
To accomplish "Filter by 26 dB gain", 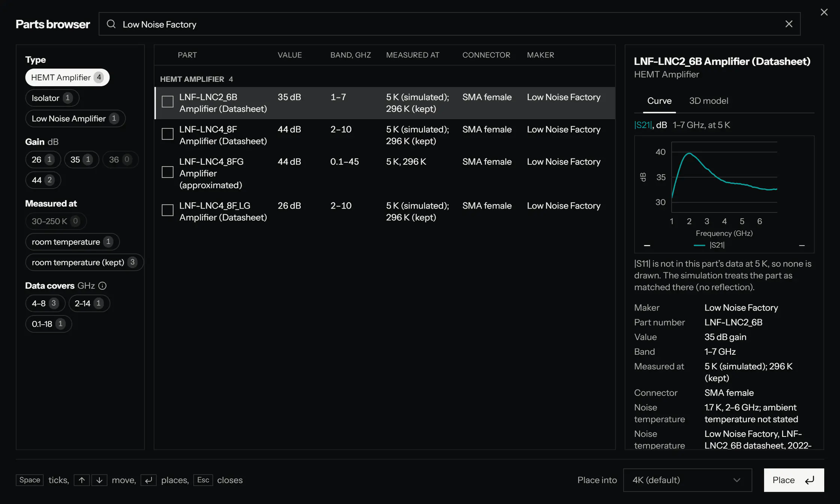I will click(x=43, y=159).
